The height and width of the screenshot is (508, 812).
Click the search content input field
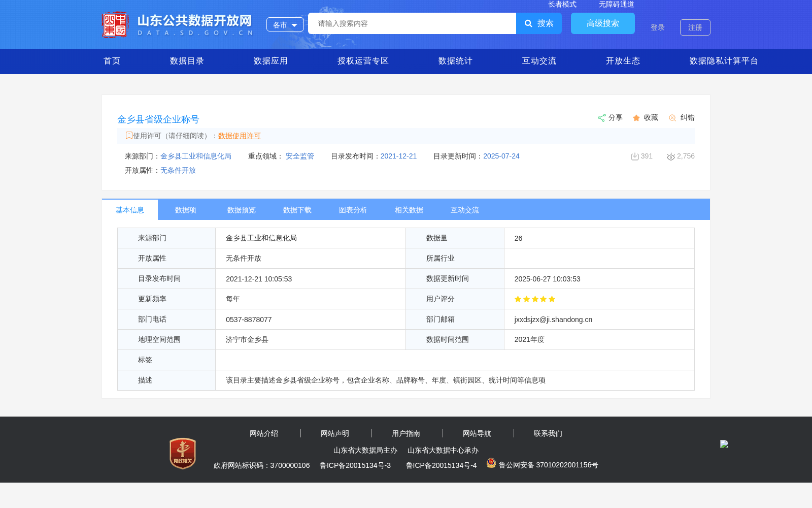tap(412, 23)
